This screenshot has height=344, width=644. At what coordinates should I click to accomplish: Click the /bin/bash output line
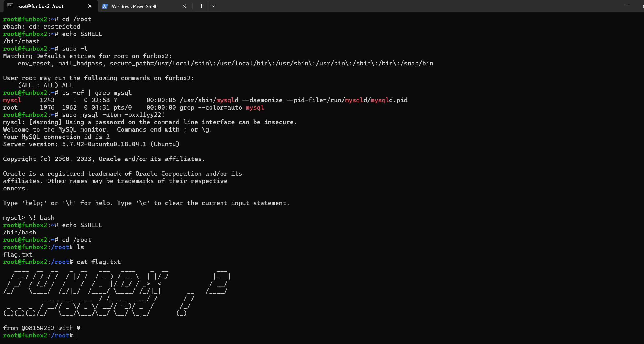coord(20,232)
